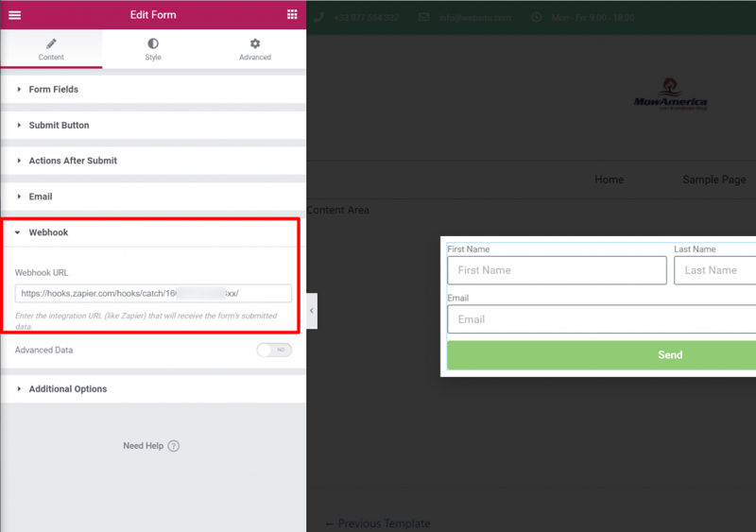This screenshot has height=532, width=756.
Task: Click the green Send button
Action: 602,355
